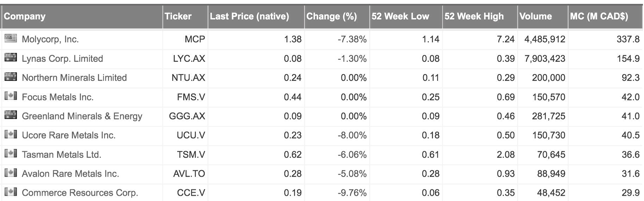The height and width of the screenshot is (201, 644).
Task: Sort by MC (M CAD$) header
Action: click(599, 17)
